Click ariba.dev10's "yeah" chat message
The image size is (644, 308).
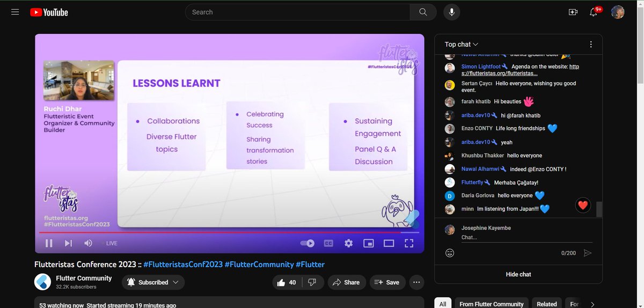click(x=507, y=142)
